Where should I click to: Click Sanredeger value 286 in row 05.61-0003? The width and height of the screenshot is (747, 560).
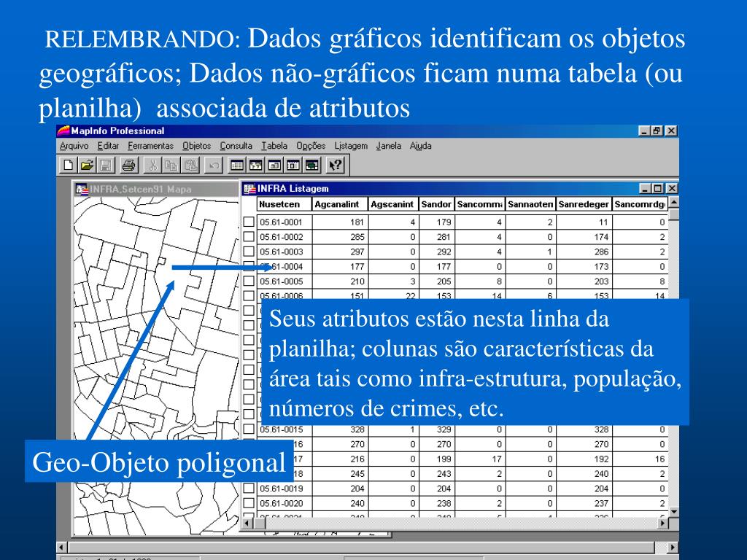click(584, 252)
